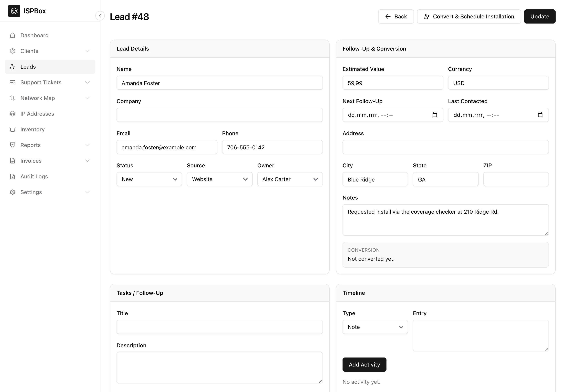
Task: Open the Source dropdown showing Website
Action: (x=220, y=179)
